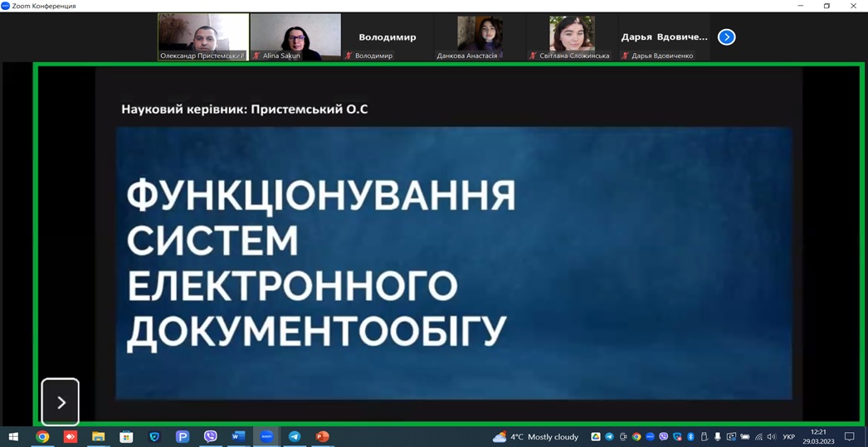
Task: Click Данкова Анастасія video tile
Action: pyautogui.click(x=480, y=36)
